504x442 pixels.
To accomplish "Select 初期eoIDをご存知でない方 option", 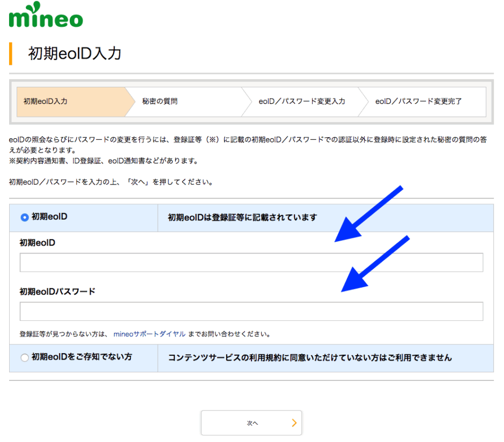I will click(25, 357).
